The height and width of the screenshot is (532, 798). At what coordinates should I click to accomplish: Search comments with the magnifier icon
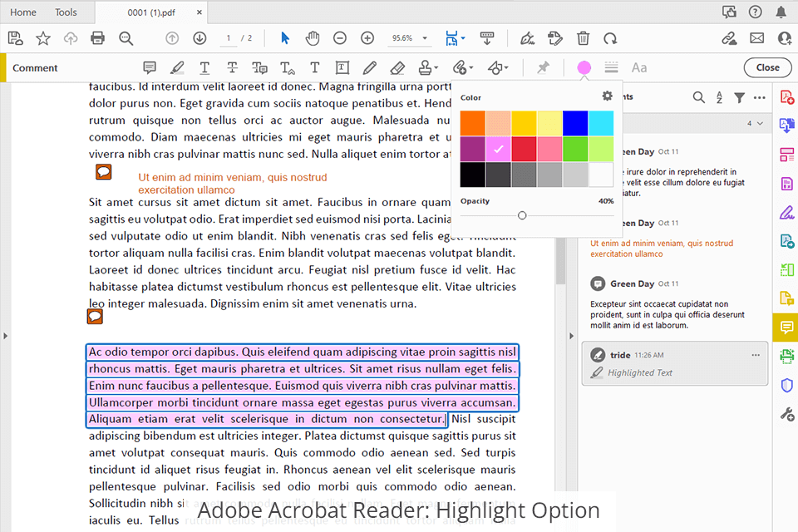coord(699,97)
